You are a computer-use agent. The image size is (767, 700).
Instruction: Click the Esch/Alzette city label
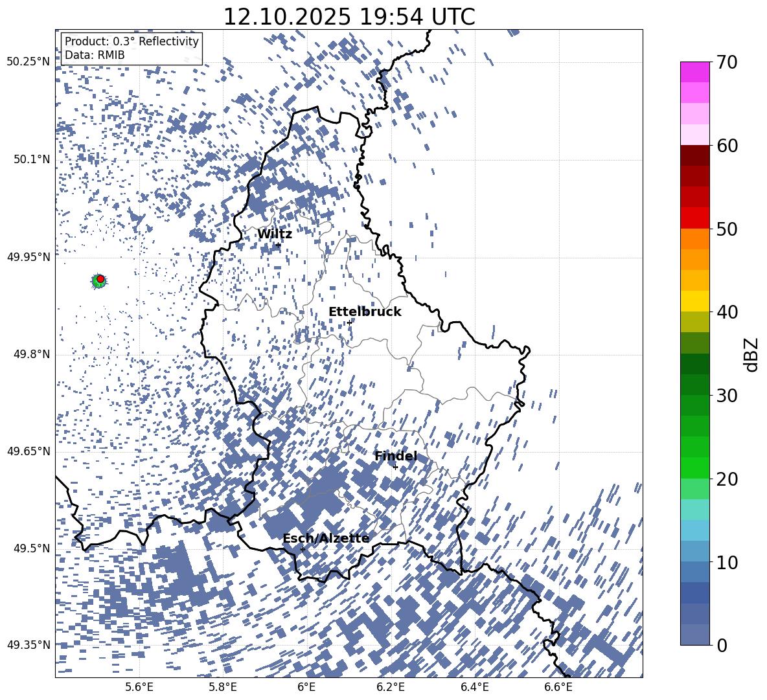click(326, 538)
